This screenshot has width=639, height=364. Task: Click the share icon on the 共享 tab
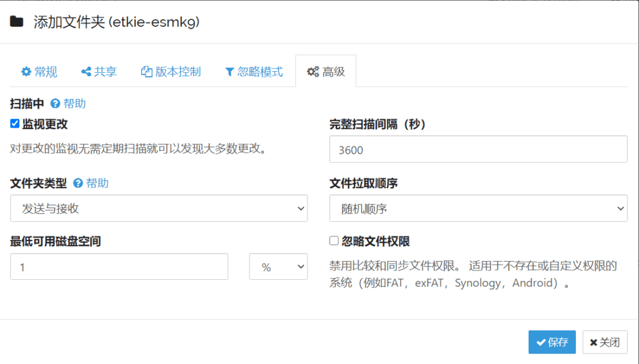86,72
